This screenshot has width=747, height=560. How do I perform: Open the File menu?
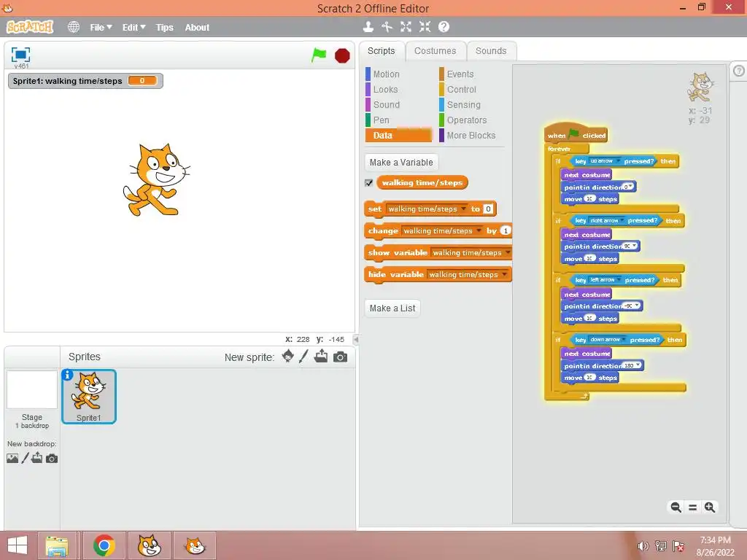pos(101,28)
